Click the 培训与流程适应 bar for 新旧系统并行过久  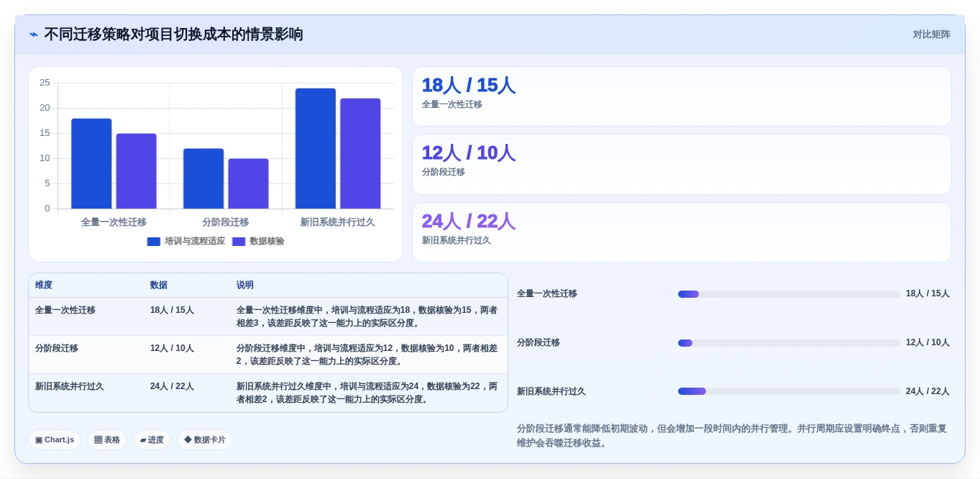click(x=316, y=149)
